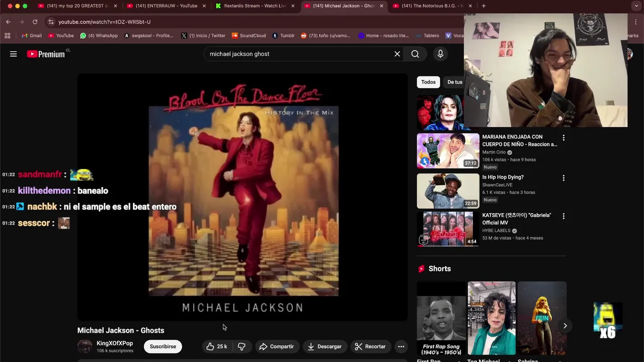Image resolution: width=644 pixels, height=362 pixels.
Task: Click the Shorts section heading
Action: (440, 268)
